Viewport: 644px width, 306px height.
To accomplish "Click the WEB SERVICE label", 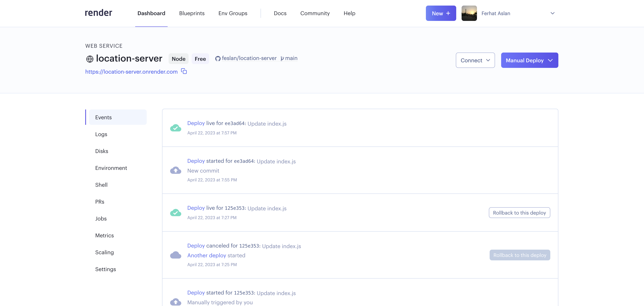I will (x=104, y=46).
